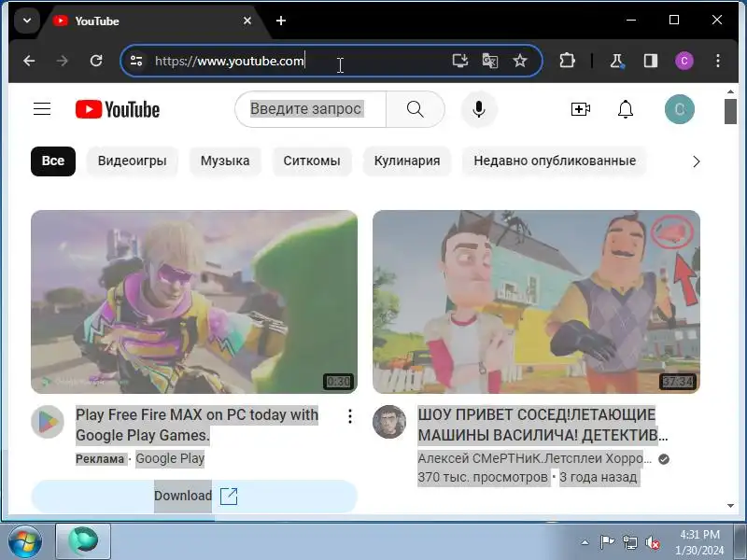Screen dimensions: 747x560
Task: Open the tab search dropdown arrow
Action: coord(27,21)
